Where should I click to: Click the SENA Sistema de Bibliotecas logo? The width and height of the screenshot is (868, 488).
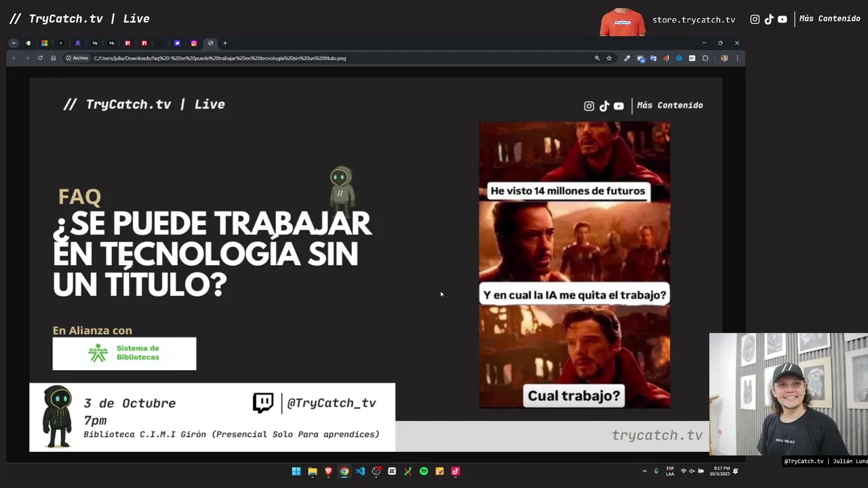[x=124, y=353]
